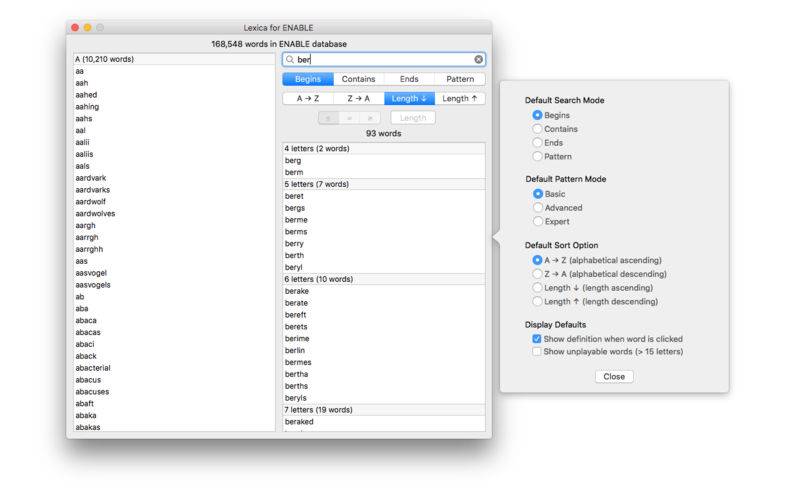Select Expert default pattern mode
The width and height of the screenshot is (800, 500).
[x=538, y=221]
